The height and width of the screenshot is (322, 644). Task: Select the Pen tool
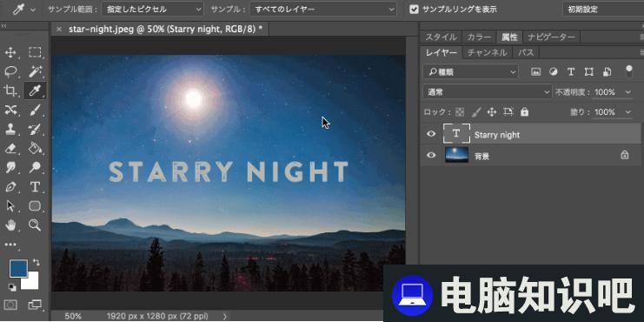coord(10,187)
